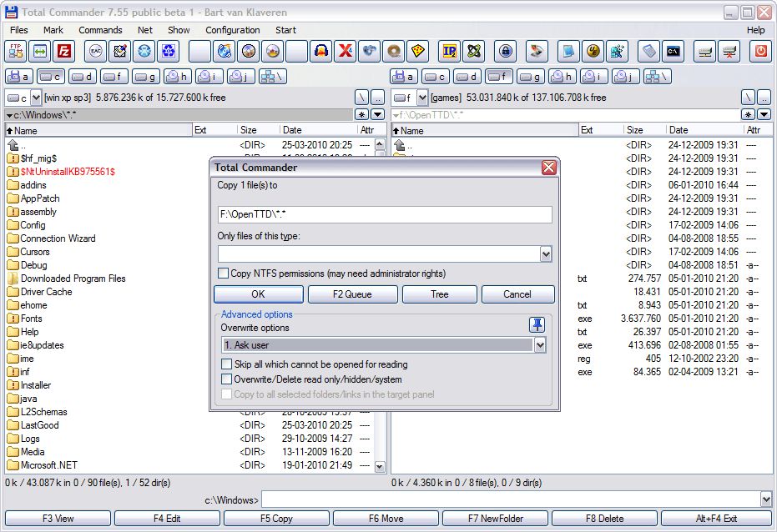
Task: Open the Commands menu
Action: [100, 30]
